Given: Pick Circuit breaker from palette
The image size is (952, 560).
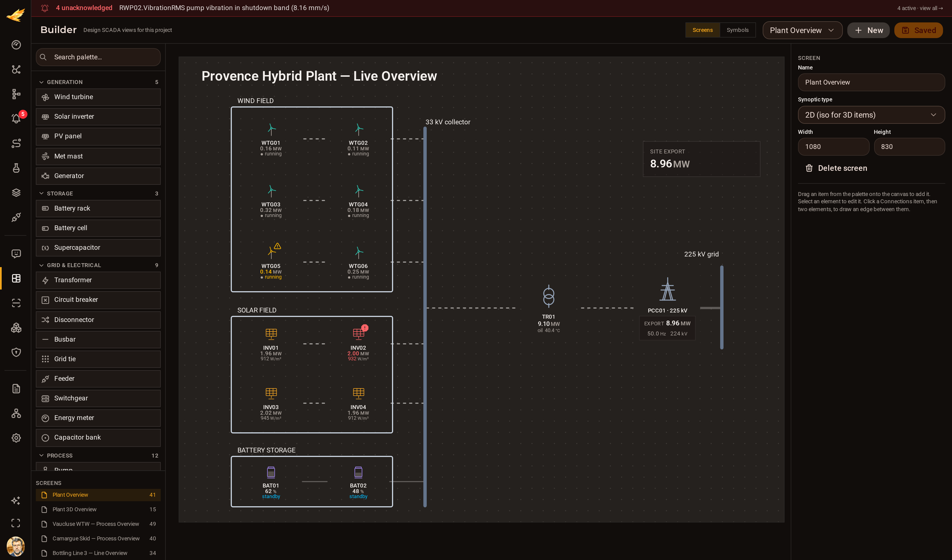Looking at the screenshot, I should [98, 300].
